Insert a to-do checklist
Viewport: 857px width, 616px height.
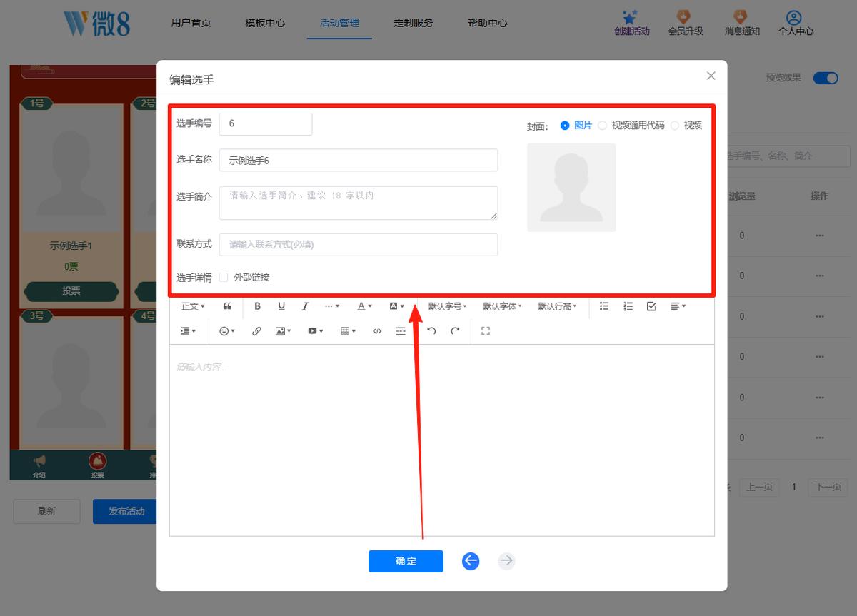pos(651,306)
